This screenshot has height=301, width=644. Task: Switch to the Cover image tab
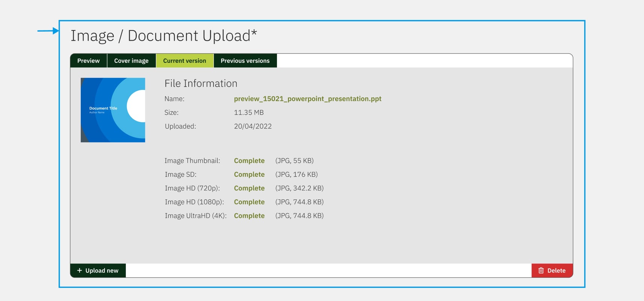pos(132,61)
